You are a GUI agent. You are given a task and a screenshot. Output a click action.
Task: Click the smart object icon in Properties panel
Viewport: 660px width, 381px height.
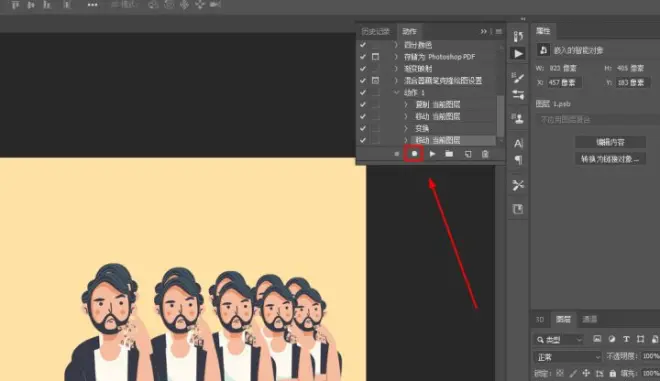[543, 50]
